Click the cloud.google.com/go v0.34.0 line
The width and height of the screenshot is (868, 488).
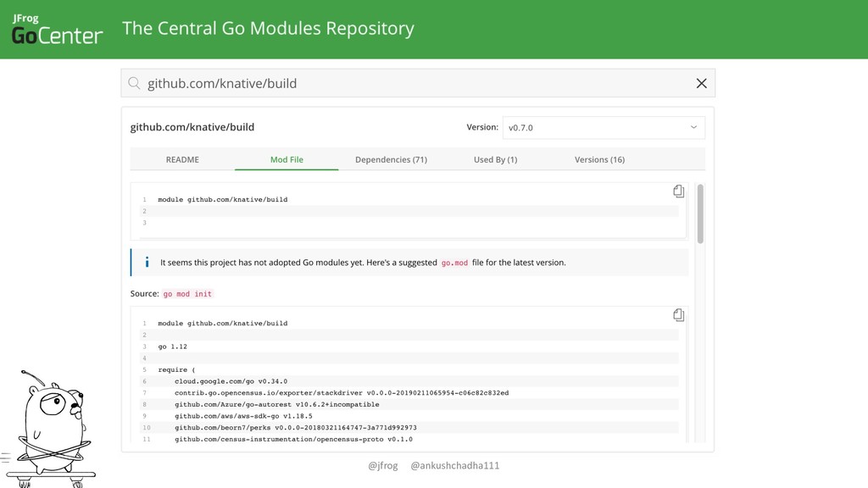pyautogui.click(x=231, y=381)
